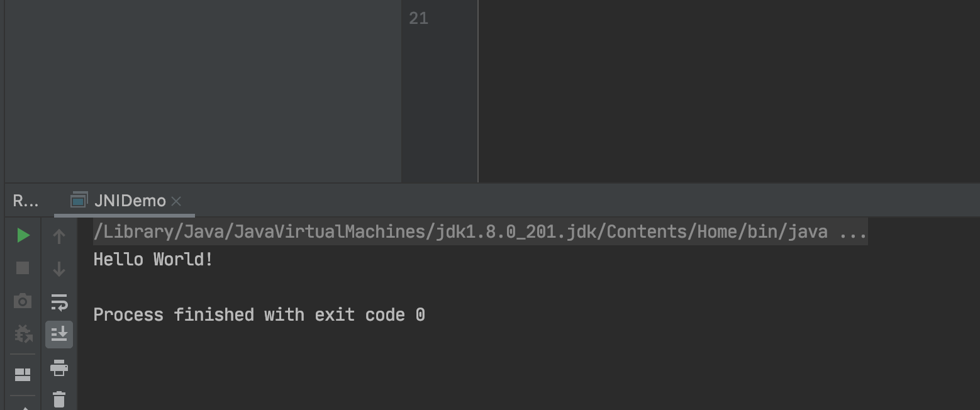Attach debugger using the bug icon
The height and width of the screenshot is (410, 980).
click(x=23, y=335)
